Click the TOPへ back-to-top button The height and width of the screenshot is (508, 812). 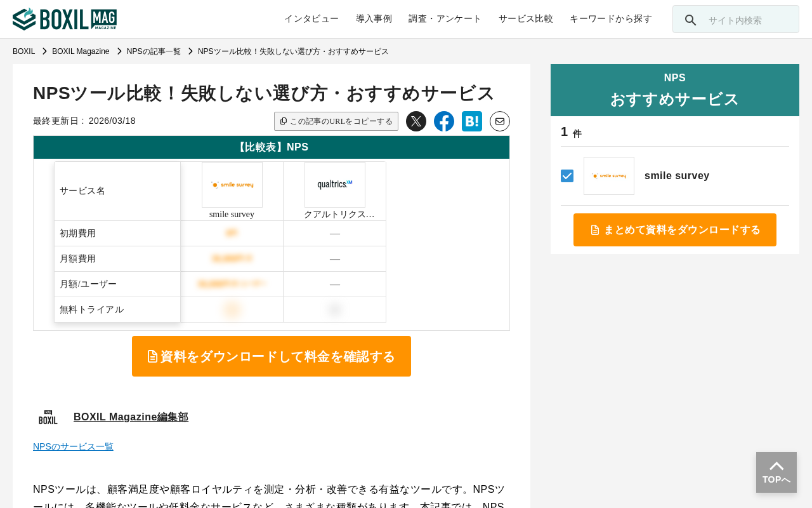click(x=776, y=472)
